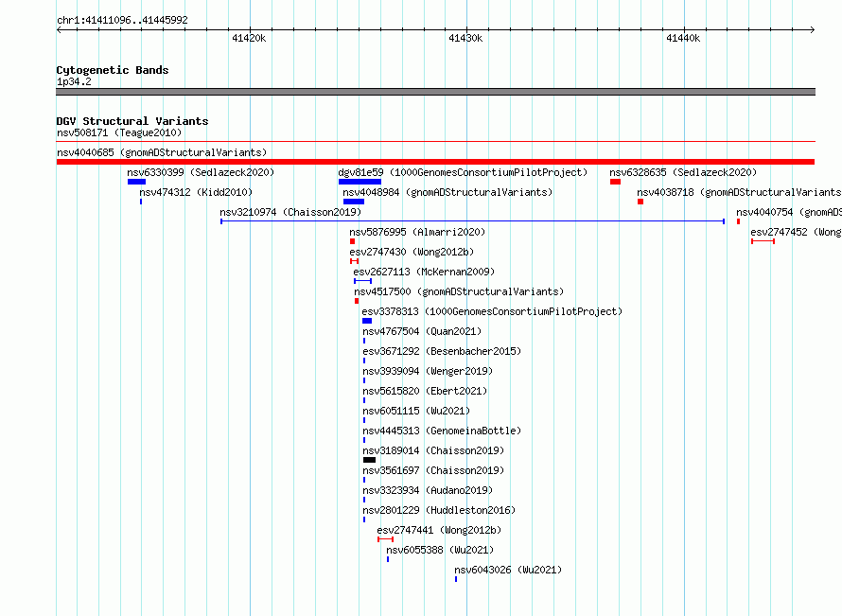842x616 pixels.
Task: Click the red span under esv2747441
Action: point(386,539)
